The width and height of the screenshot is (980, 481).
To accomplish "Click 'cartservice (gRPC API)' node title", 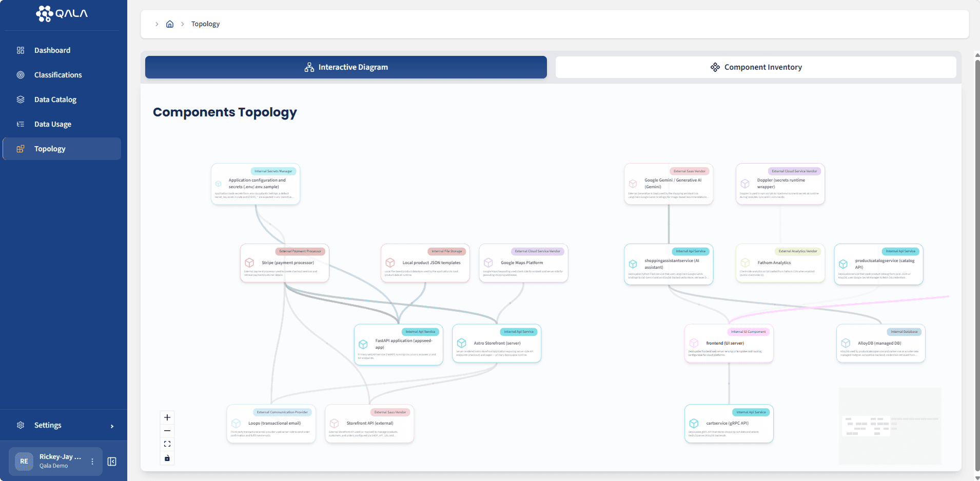I will click(x=727, y=424).
